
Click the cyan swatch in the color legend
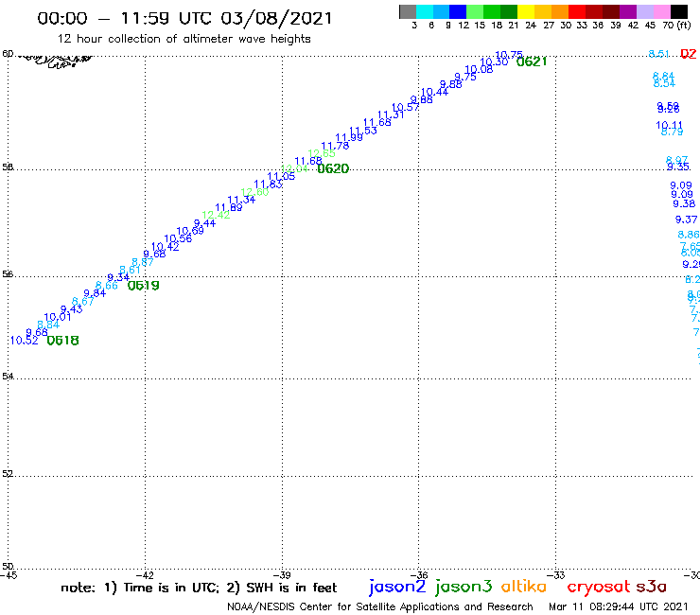pyautogui.click(x=425, y=12)
